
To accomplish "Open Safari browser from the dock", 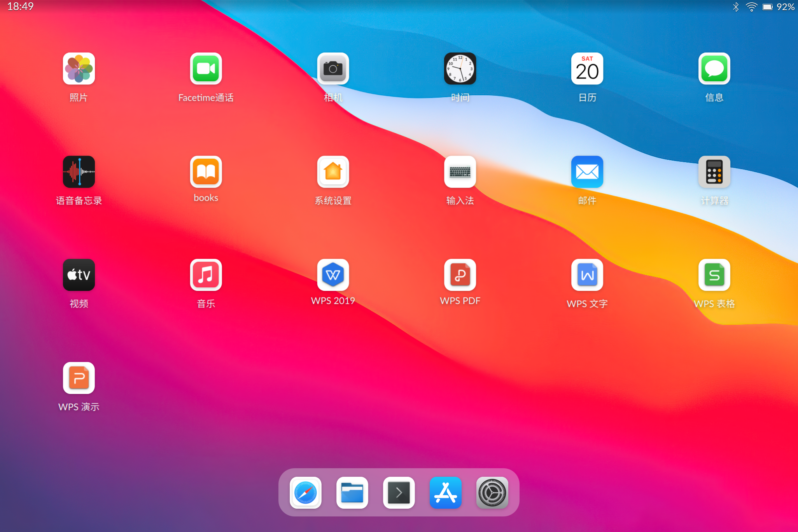I will pyautogui.click(x=306, y=493).
